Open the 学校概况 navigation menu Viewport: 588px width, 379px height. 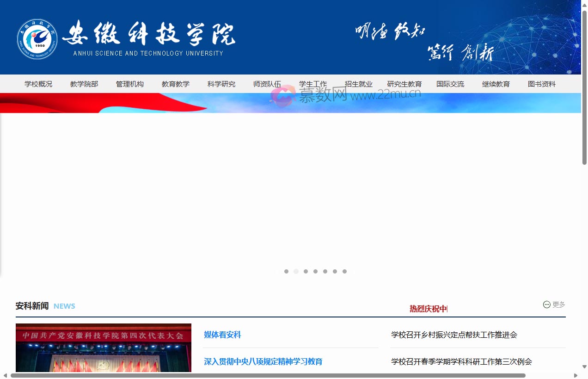click(38, 84)
